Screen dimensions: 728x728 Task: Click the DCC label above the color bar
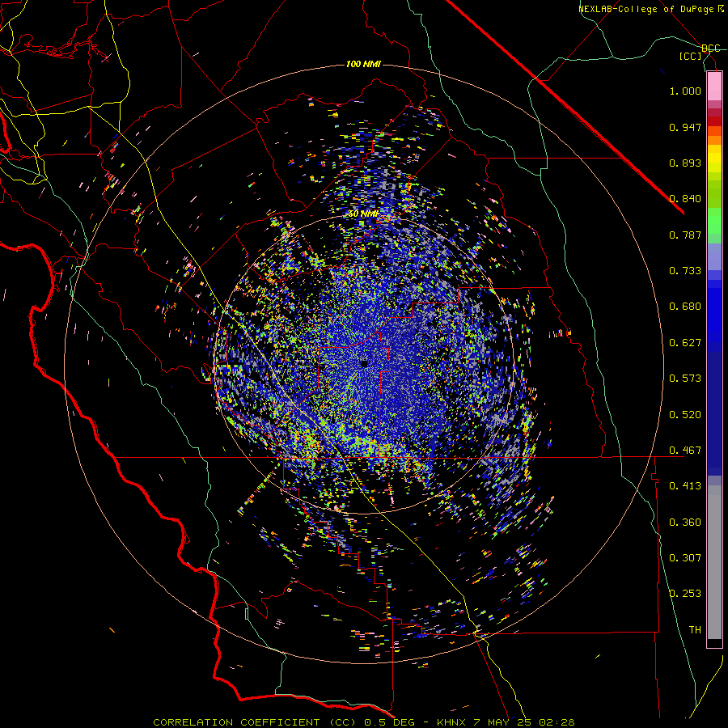point(711,49)
